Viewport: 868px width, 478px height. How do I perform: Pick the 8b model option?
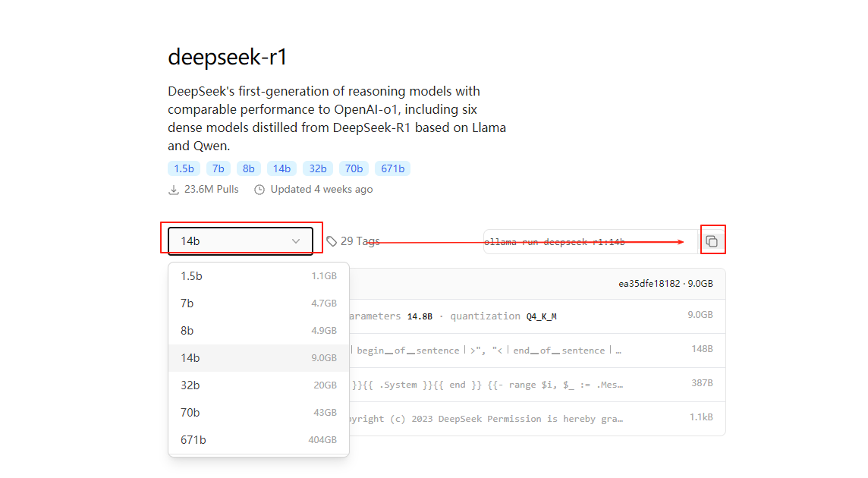pyautogui.click(x=258, y=331)
